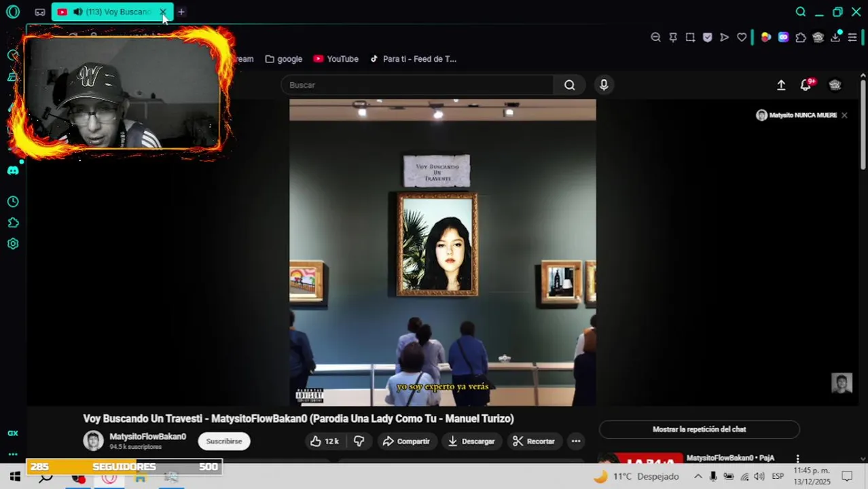
Task: Click the video player area
Action: (443, 253)
